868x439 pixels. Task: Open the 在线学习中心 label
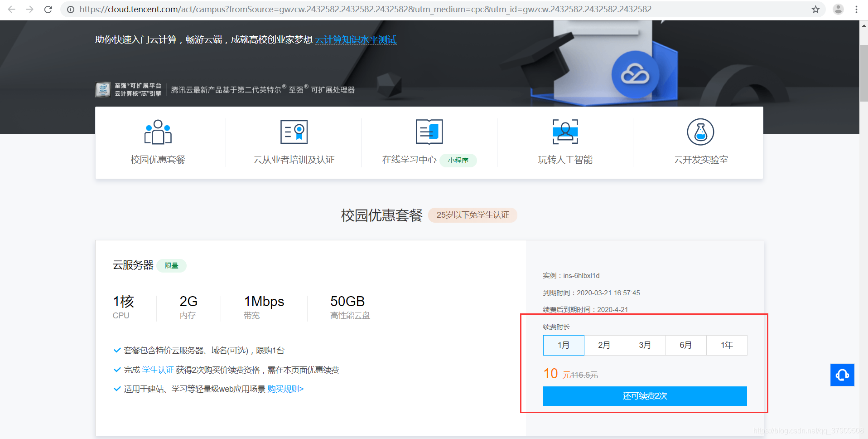coord(409,160)
